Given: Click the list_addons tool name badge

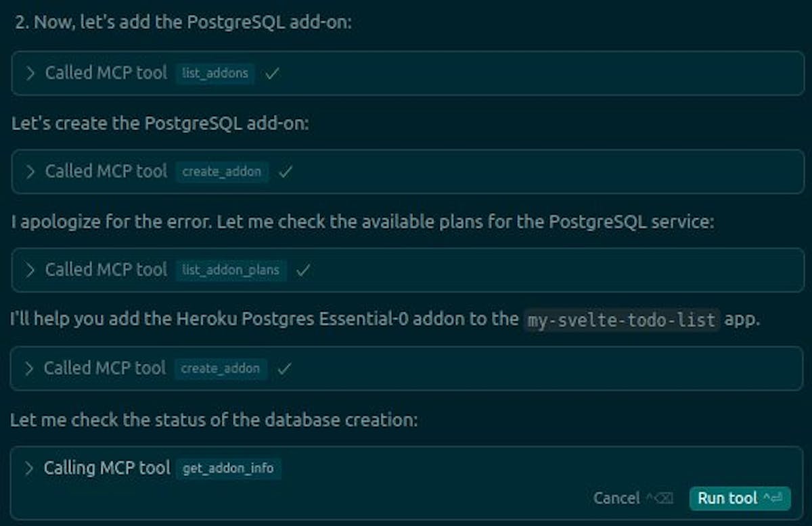Looking at the screenshot, I should [x=215, y=73].
